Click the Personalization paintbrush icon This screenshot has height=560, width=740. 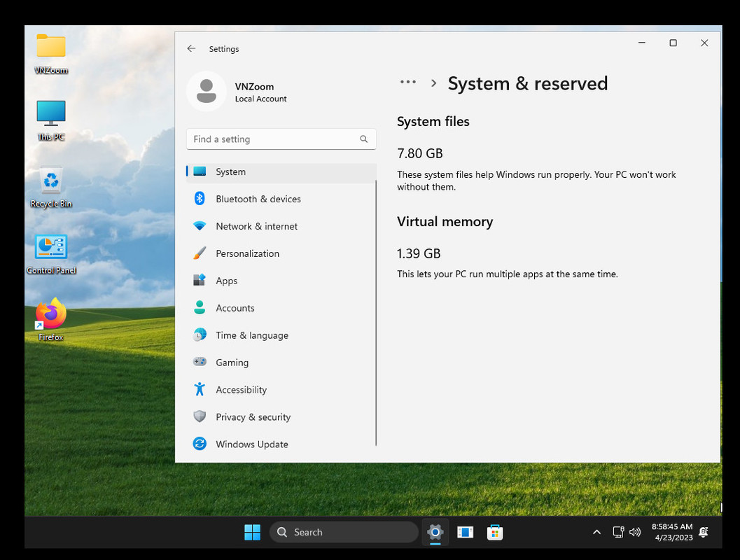tap(200, 253)
